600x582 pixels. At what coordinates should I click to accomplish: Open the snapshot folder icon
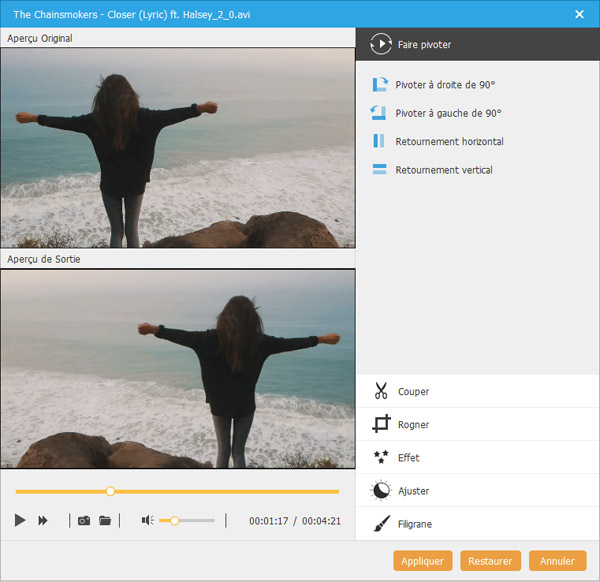[105, 520]
